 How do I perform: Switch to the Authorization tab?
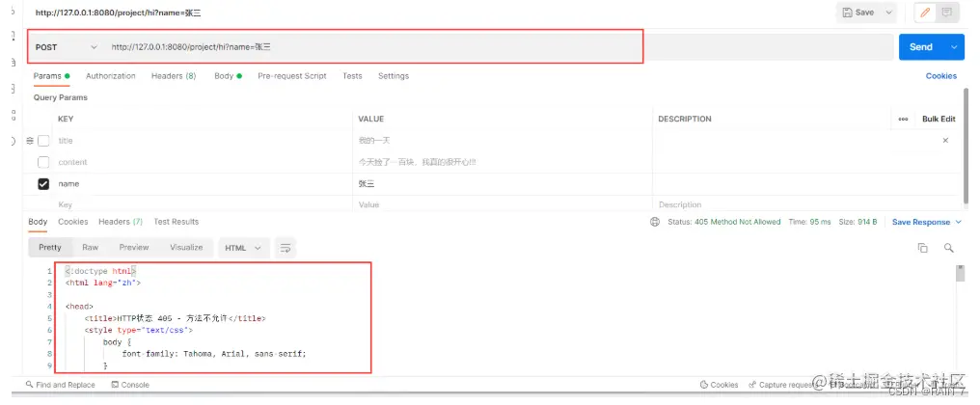tap(111, 76)
